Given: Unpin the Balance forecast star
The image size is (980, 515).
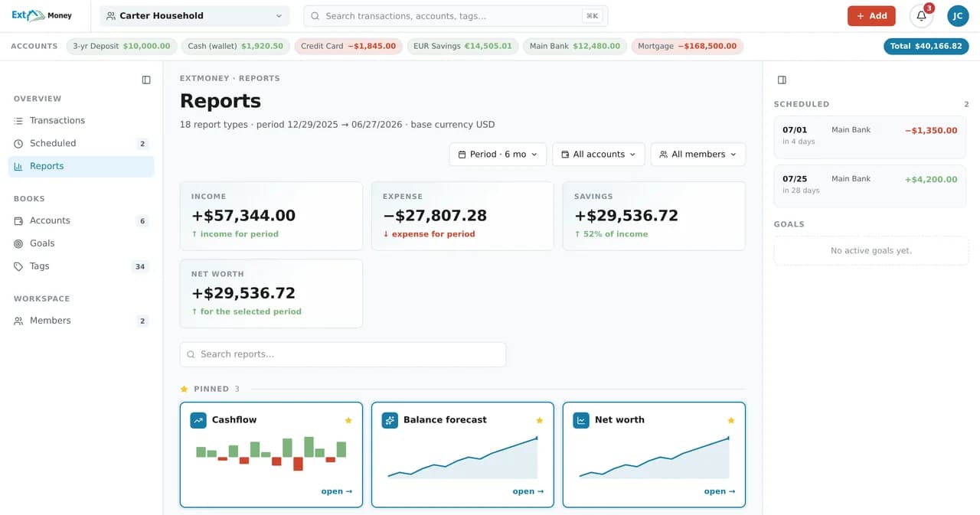Looking at the screenshot, I should [x=540, y=420].
